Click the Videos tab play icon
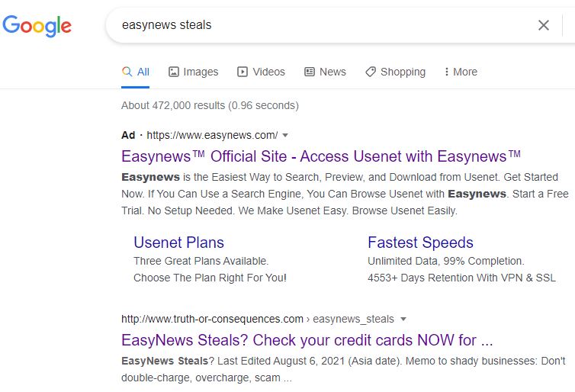575x392 pixels. 243,72
